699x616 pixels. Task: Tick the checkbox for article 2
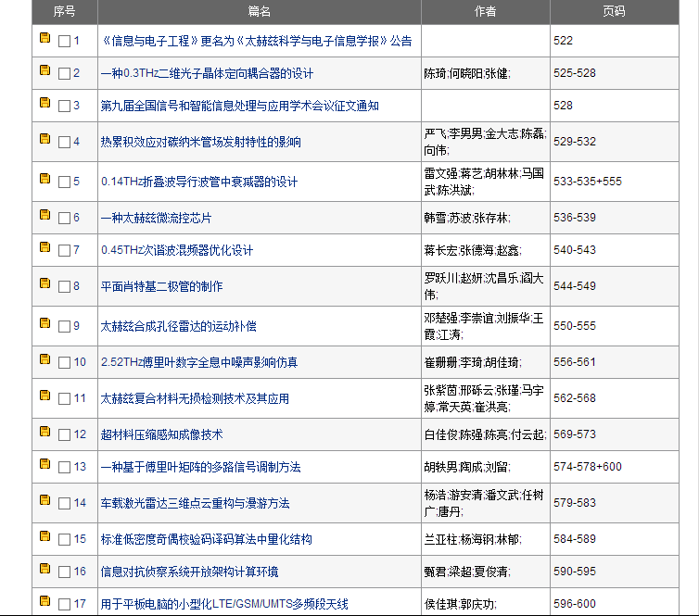pyautogui.click(x=64, y=74)
